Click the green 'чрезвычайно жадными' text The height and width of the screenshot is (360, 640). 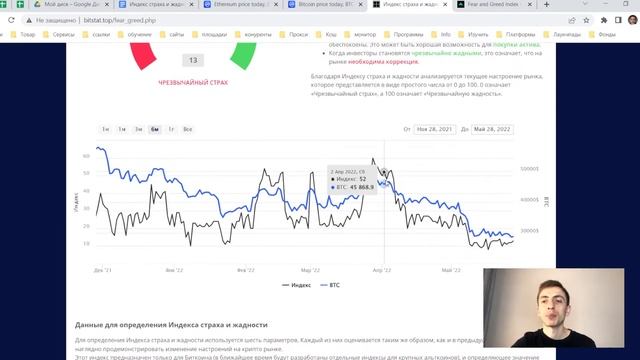tap(446, 53)
